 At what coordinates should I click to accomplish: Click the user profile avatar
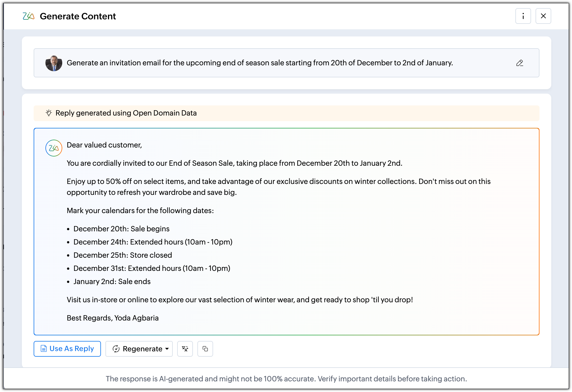[x=54, y=63]
